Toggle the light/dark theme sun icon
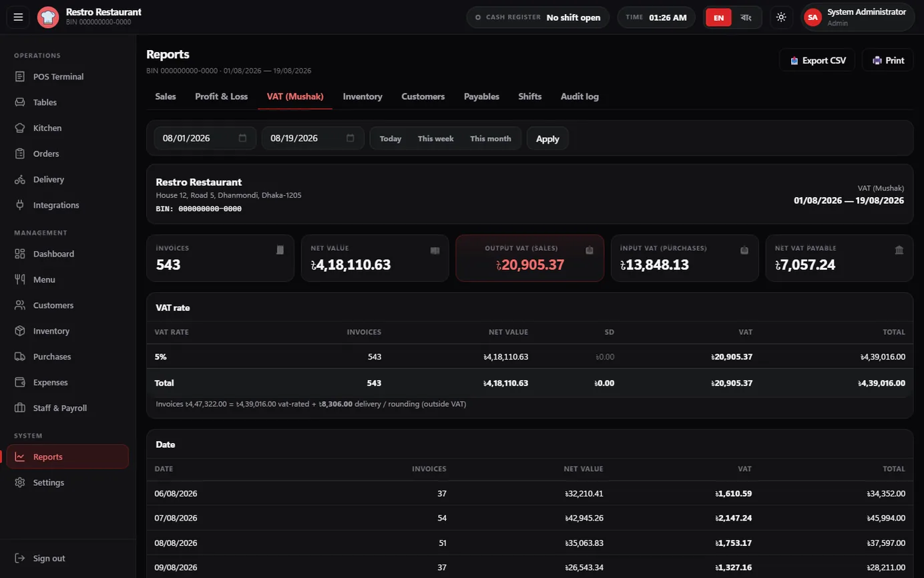Screen dimensions: 924x578 point(781,17)
